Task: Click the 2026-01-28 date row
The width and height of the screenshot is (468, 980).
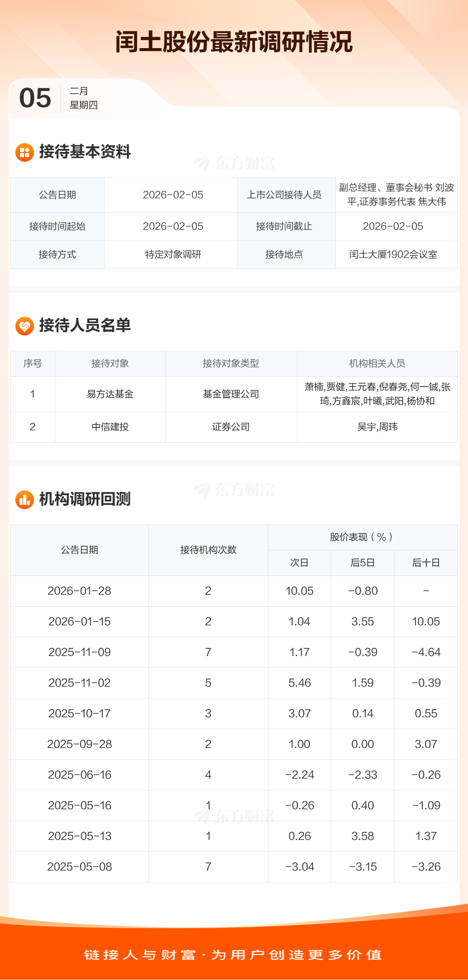Action: 234,591
